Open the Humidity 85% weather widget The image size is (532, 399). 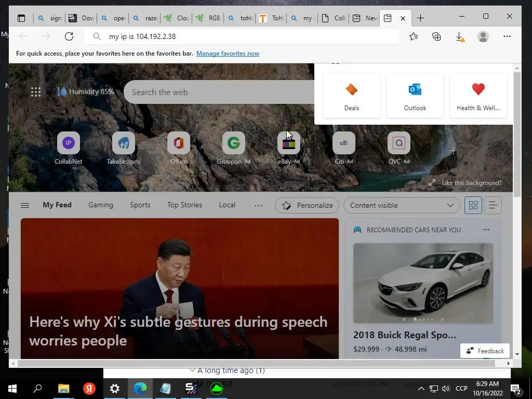coord(86,91)
